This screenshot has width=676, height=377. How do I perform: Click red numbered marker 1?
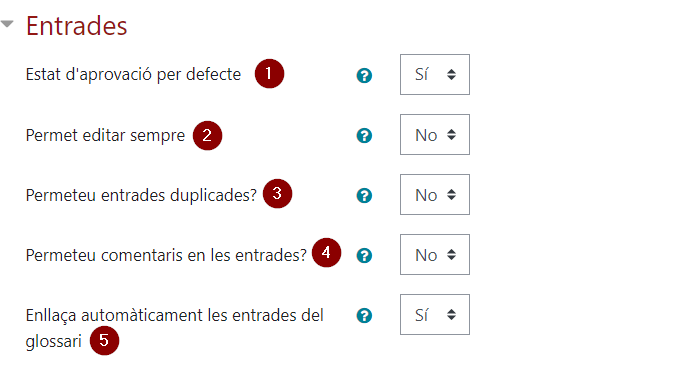tap(269, 74)
